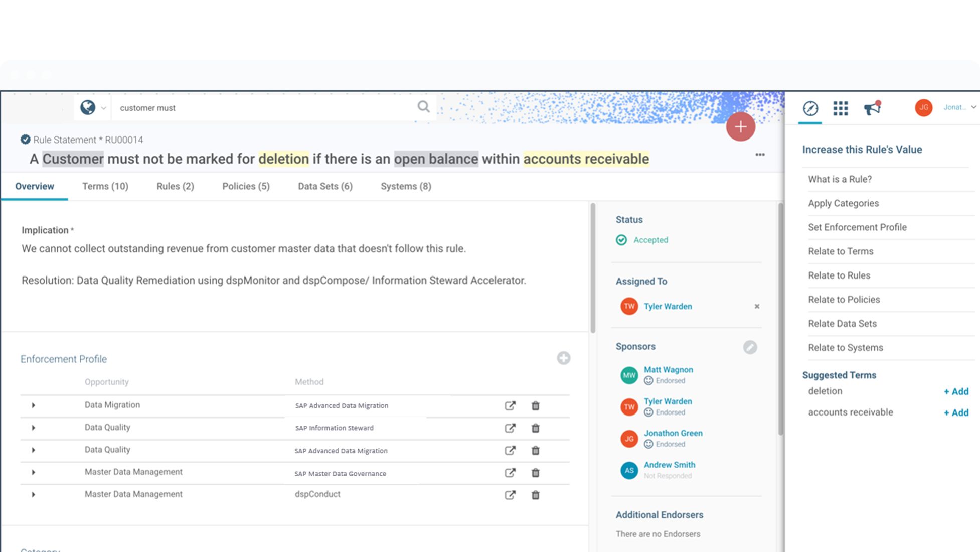The height and width of the screenshot is (552, 980).
Task: Click the red plus create button
Action: (740, 126)
